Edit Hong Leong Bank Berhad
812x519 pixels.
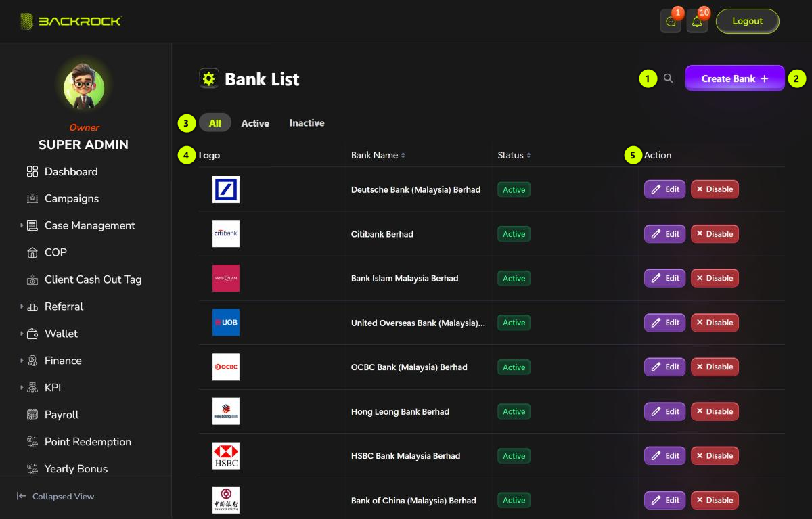click(664, 411)
